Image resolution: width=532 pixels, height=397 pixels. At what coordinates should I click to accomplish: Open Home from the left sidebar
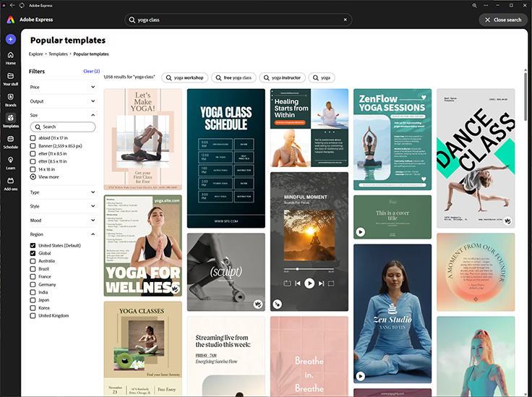click(x=10, y=57)
